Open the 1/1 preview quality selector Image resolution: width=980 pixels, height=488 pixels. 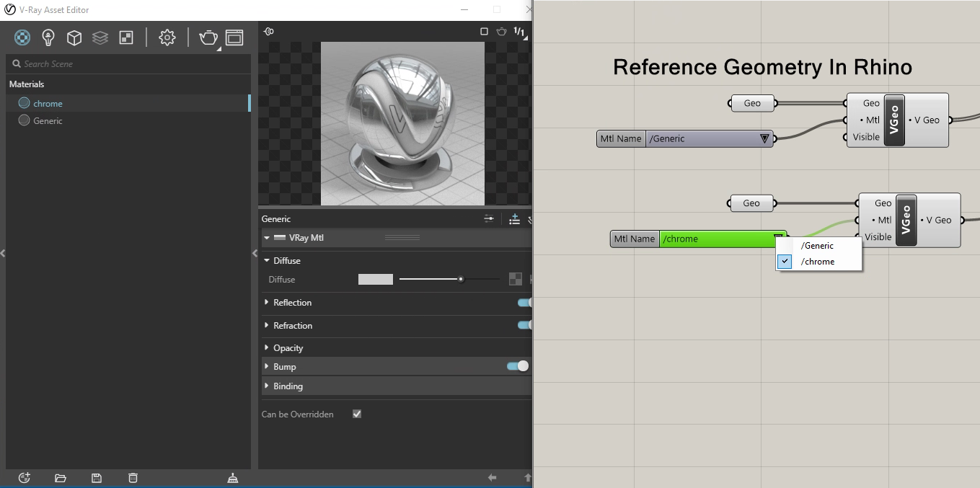[x=520, y=32]
